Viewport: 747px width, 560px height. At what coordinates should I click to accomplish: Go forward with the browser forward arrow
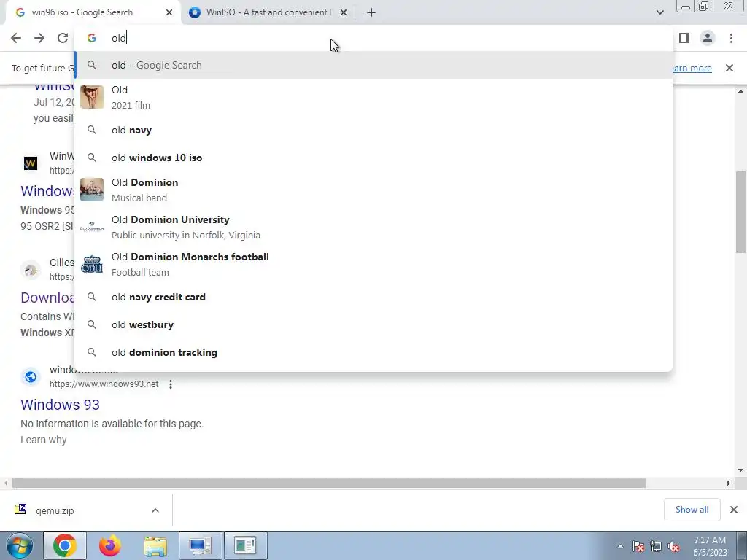coord(39,38)
